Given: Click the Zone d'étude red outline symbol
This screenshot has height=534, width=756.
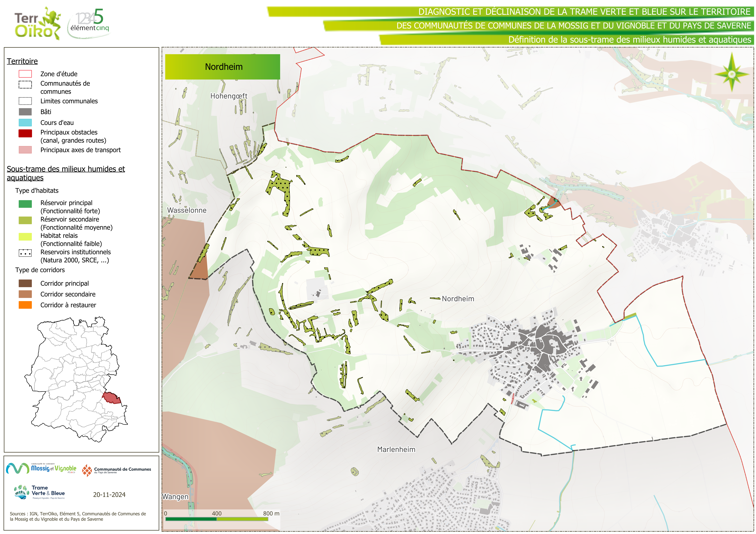Looking at the screenshot, I should pos(25,74).
